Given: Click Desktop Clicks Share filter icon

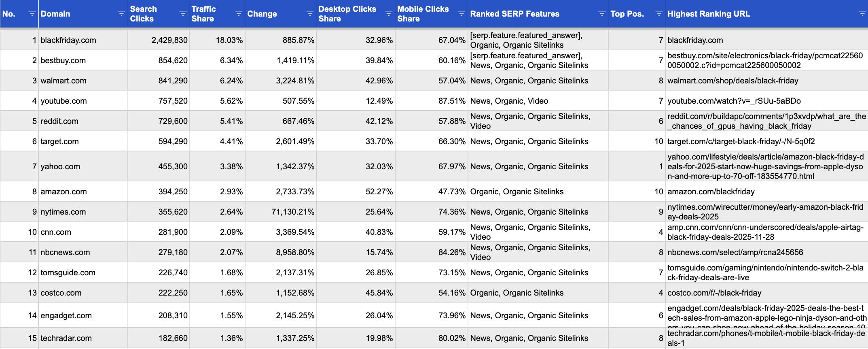Looking at the screenshot, I should click(389, 14).
